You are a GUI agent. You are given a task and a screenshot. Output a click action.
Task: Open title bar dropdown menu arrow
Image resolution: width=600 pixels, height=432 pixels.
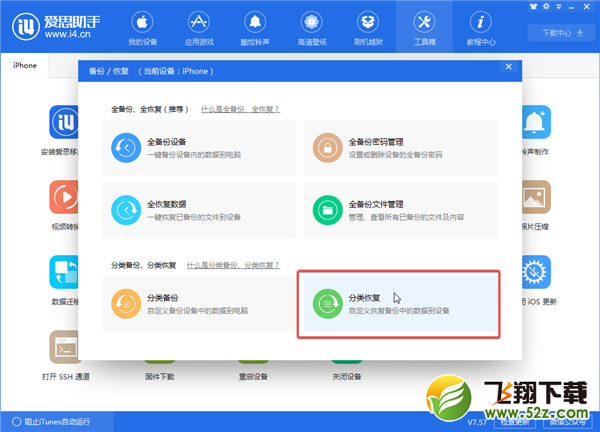pyautogui.click(x=559, y=7)
